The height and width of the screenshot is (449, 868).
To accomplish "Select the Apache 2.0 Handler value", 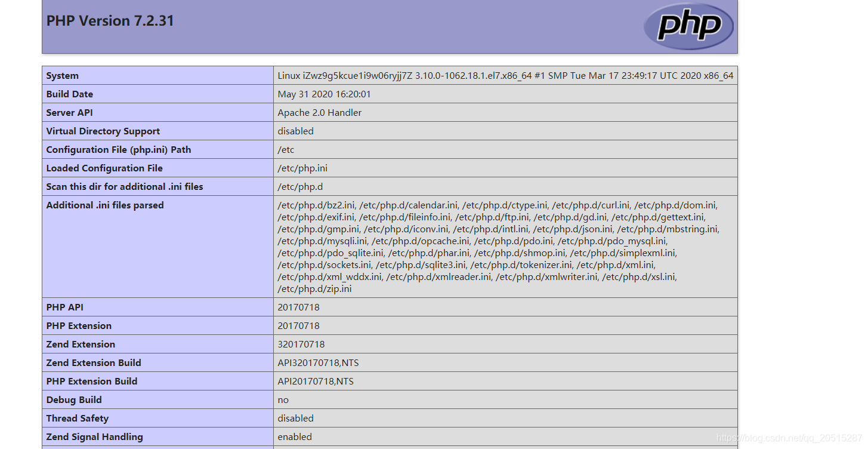I will (x=320, y=113).
